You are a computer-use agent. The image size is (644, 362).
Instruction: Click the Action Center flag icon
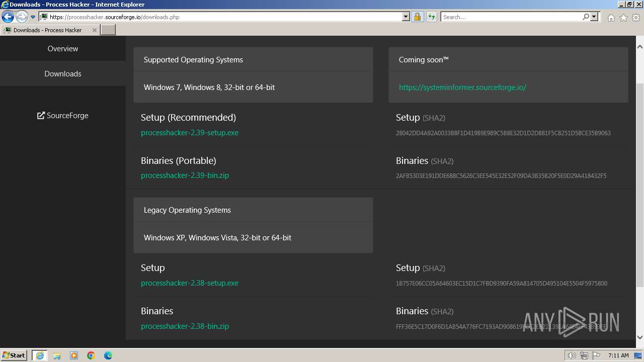point(596,355)
